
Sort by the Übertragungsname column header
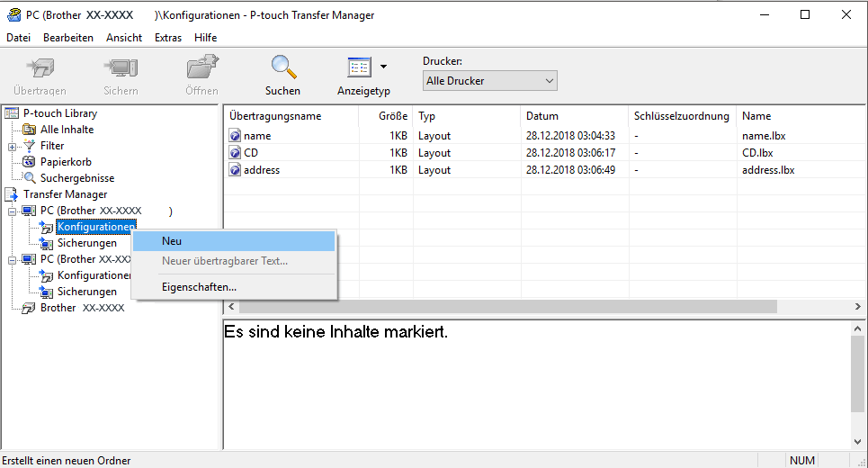291,116
